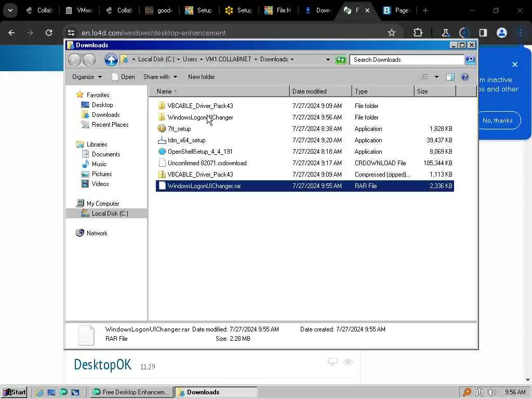The image size is (532, 399).
Task: Click Users in the breadcrumb path
Action: 190,59
